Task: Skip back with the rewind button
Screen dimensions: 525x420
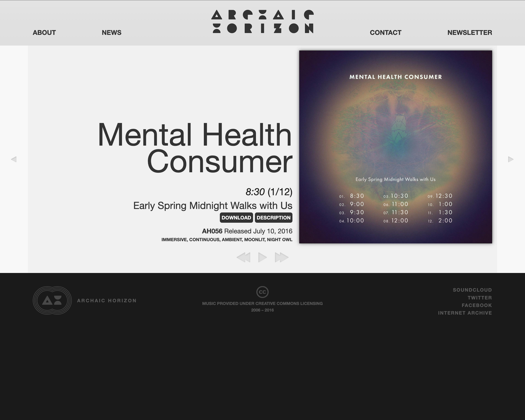Action: [243, 257]
